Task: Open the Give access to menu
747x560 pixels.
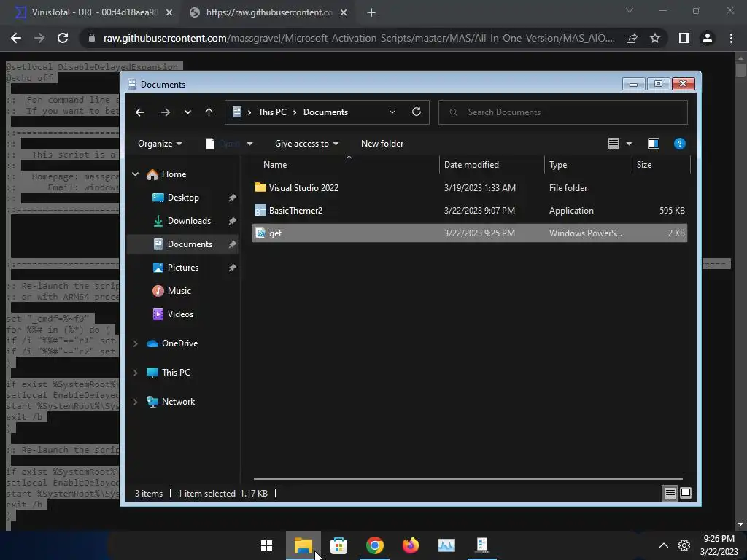Action: click(306, 144)
